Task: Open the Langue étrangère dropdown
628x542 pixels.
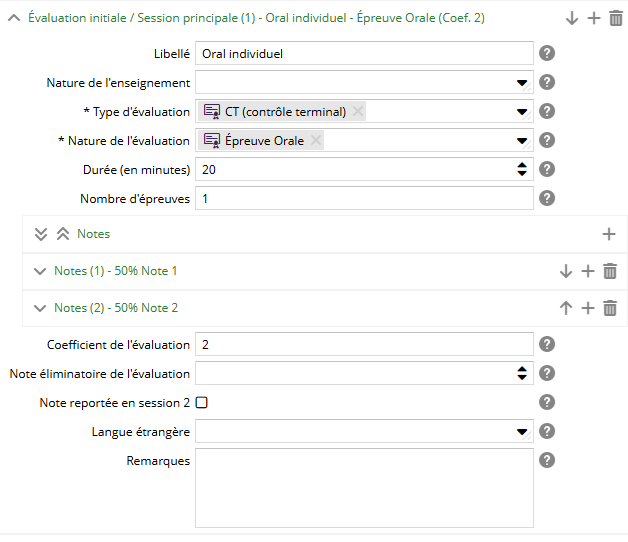Action: (x=522, y=432)
